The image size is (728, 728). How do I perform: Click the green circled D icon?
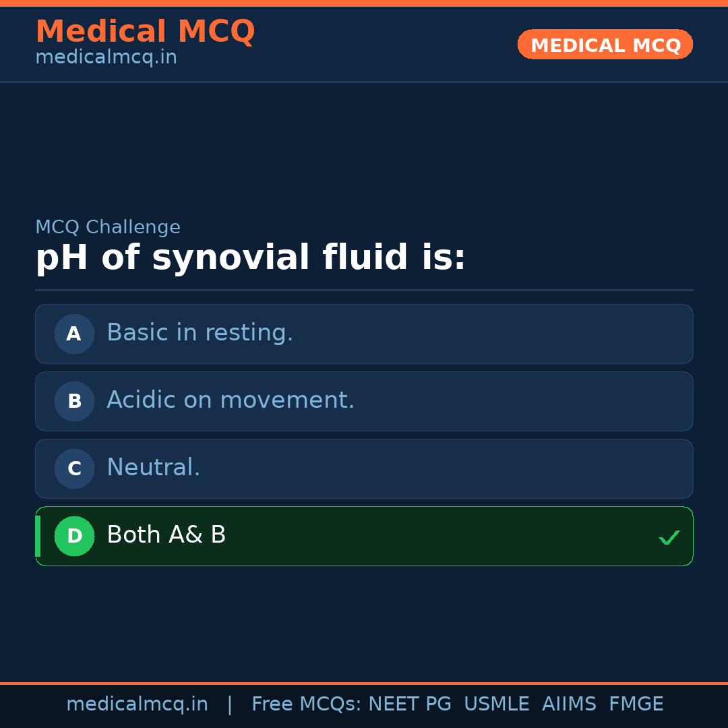point(74,536)
